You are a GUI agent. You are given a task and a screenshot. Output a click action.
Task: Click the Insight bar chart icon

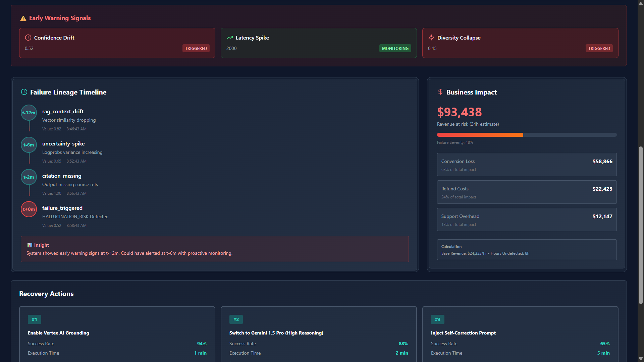[30, 245]
